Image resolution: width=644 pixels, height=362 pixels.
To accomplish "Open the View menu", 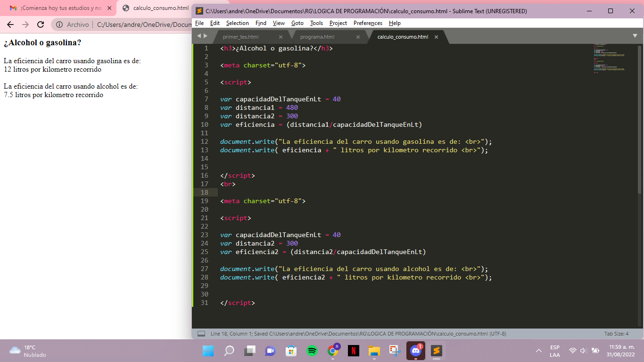I will tap(279, 23).
